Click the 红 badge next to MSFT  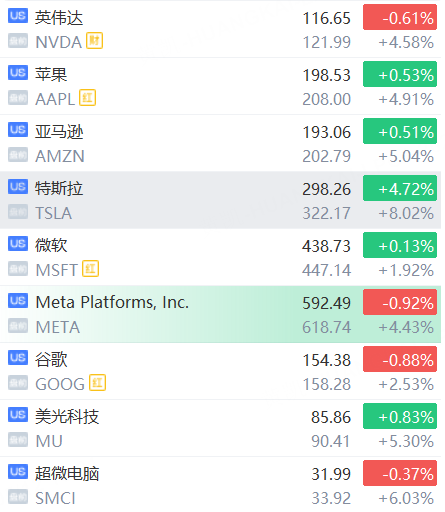(x=91, y=269)
